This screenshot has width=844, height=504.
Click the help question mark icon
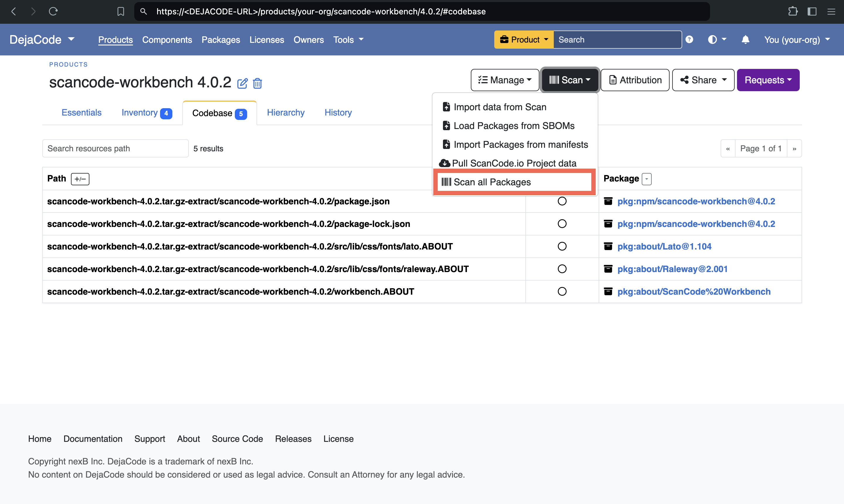689,39
